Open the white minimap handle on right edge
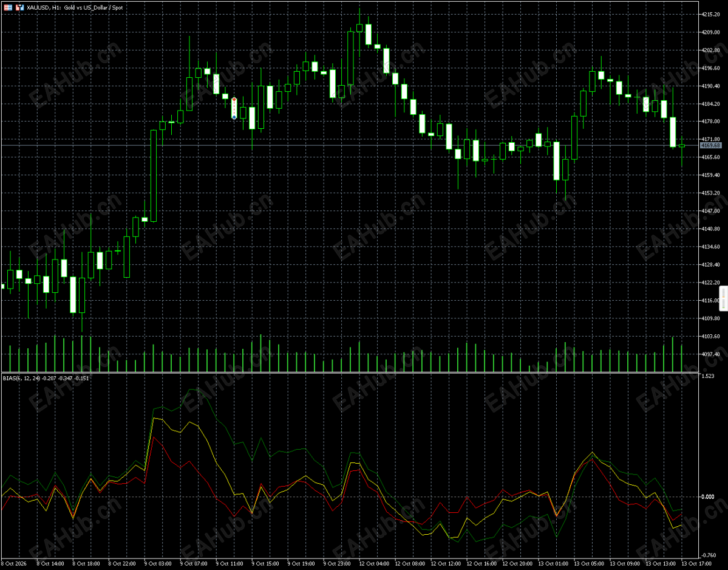The height and width of the screenshot is (570, 728). [723, 298]
